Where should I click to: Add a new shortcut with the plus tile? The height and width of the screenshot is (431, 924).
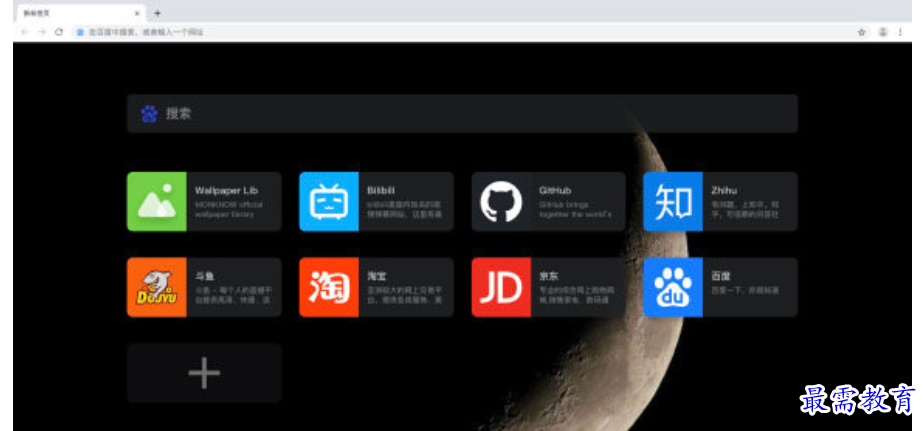tap(204, 373)
